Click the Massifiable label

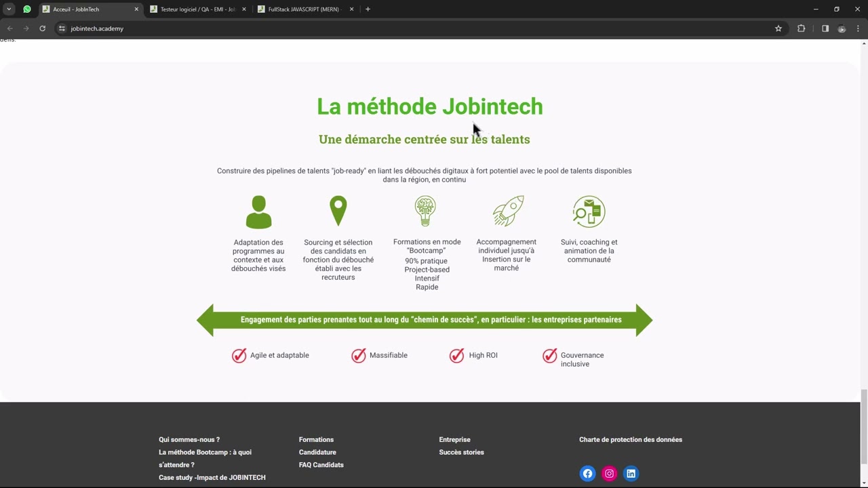coord(389,355)
